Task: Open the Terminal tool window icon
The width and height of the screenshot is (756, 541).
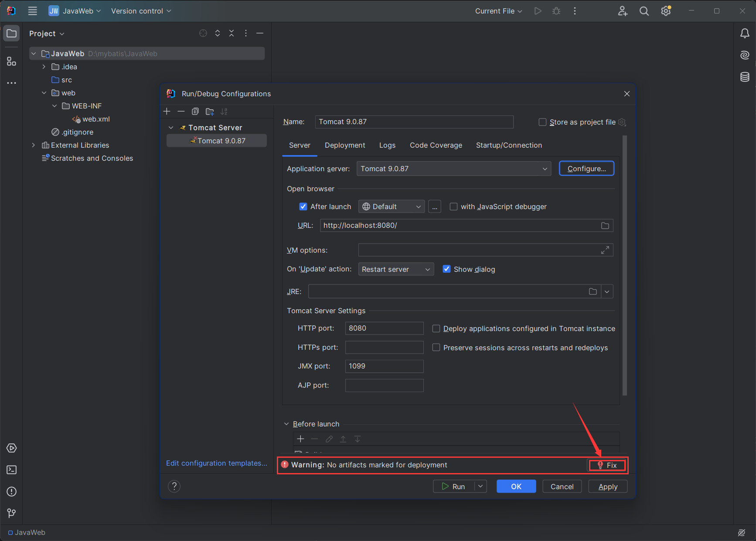Action: point(12,470)
